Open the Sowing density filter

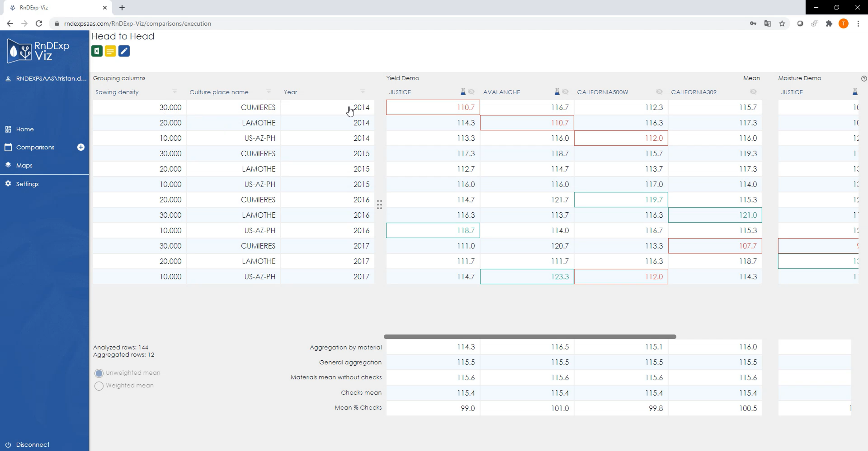click(x=174, y=91)
